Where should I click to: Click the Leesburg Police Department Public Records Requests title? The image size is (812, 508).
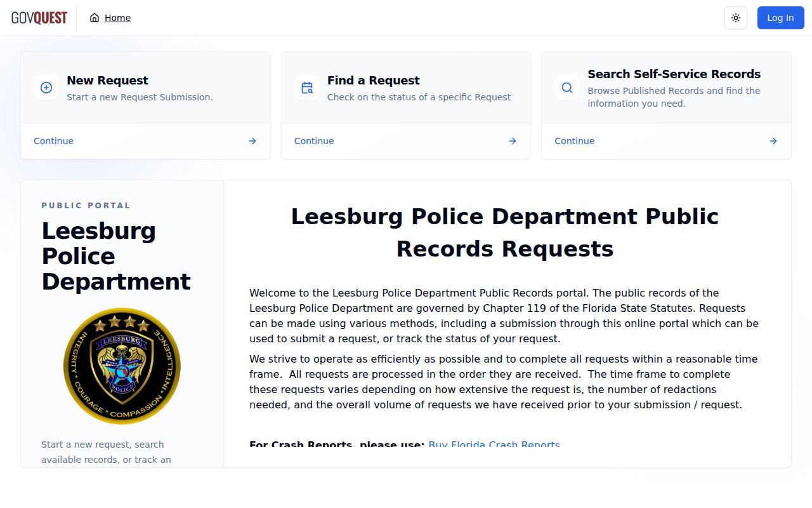pyautogui.click(x=505, y=232)
